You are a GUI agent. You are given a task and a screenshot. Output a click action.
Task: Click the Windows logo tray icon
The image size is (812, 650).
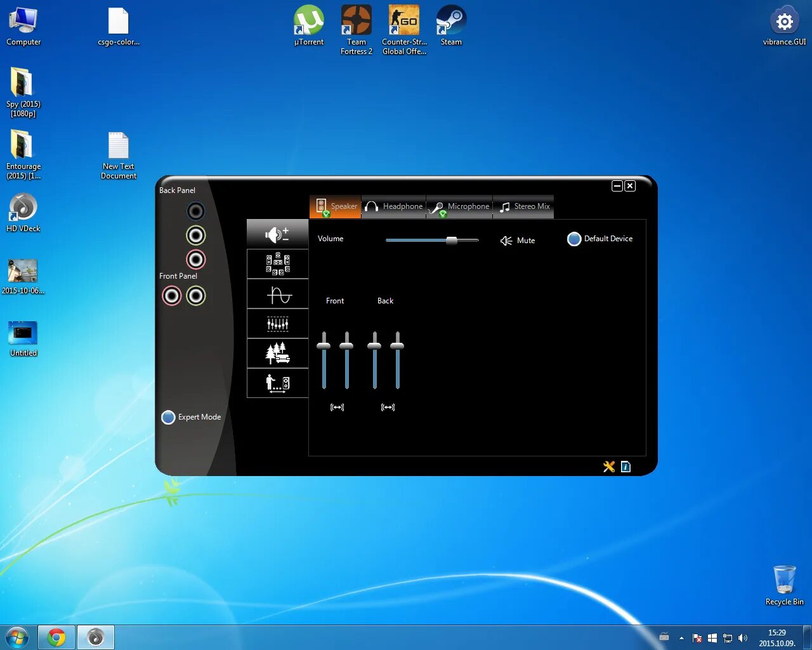pyautogui.click(x=712, y=638)
